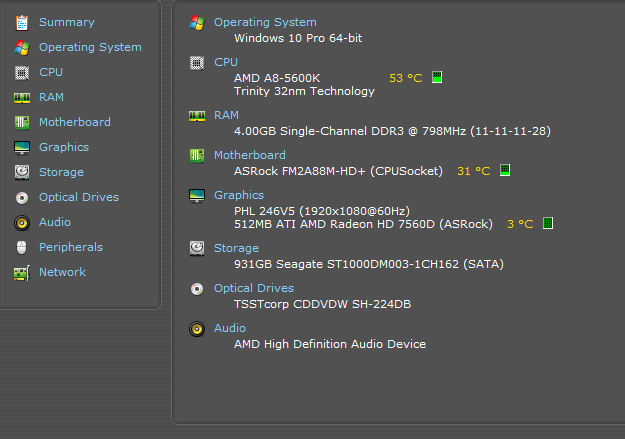Click the Motherboard icon in sidebar
The image size is (625, 439).
[21, 122]
